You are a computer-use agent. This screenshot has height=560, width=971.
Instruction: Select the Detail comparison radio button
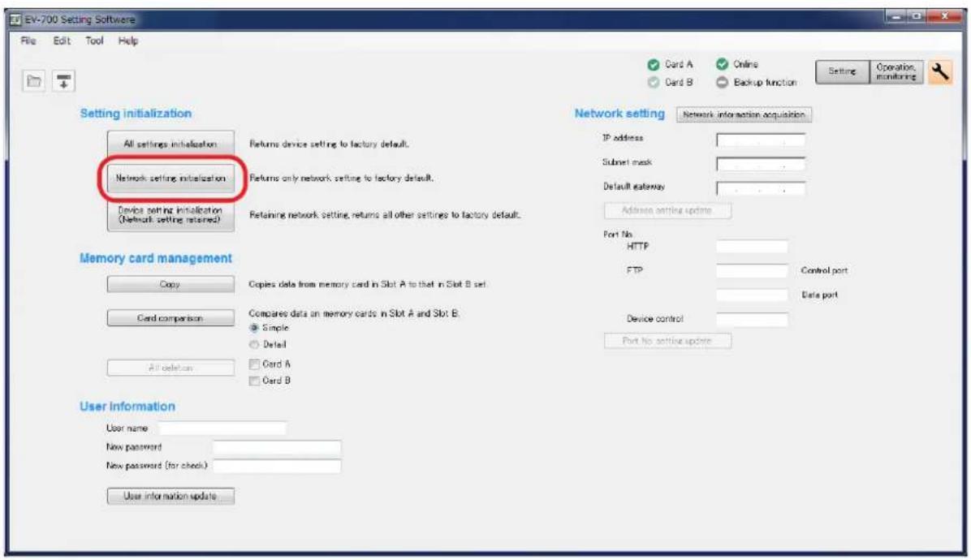[x=253, y=345]
